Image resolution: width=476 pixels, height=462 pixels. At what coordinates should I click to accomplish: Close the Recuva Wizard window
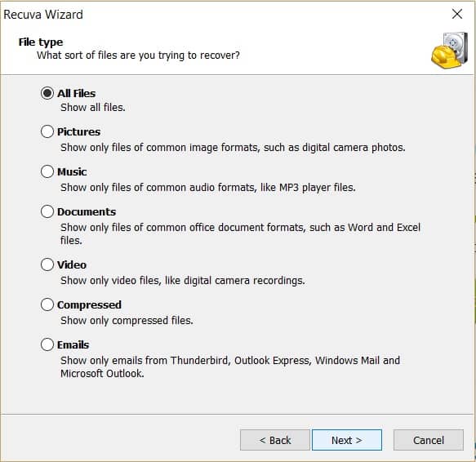click(457, 14)
